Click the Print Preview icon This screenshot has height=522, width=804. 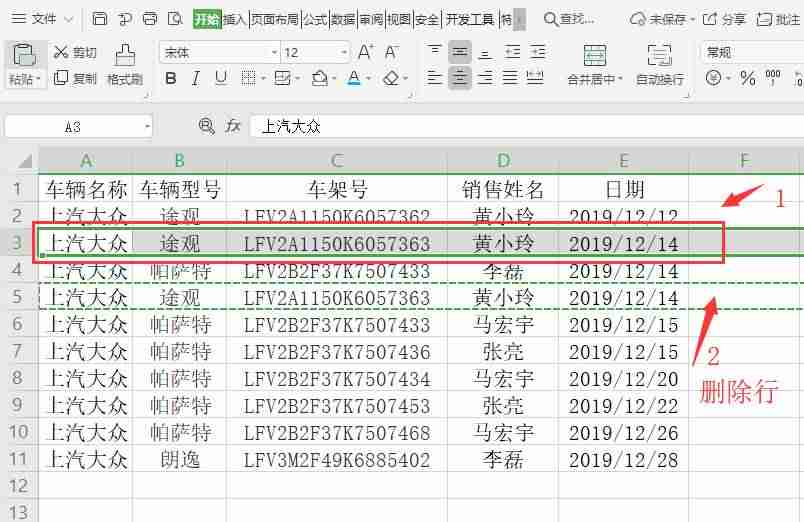pyautogui.click(x=175, y=19)
